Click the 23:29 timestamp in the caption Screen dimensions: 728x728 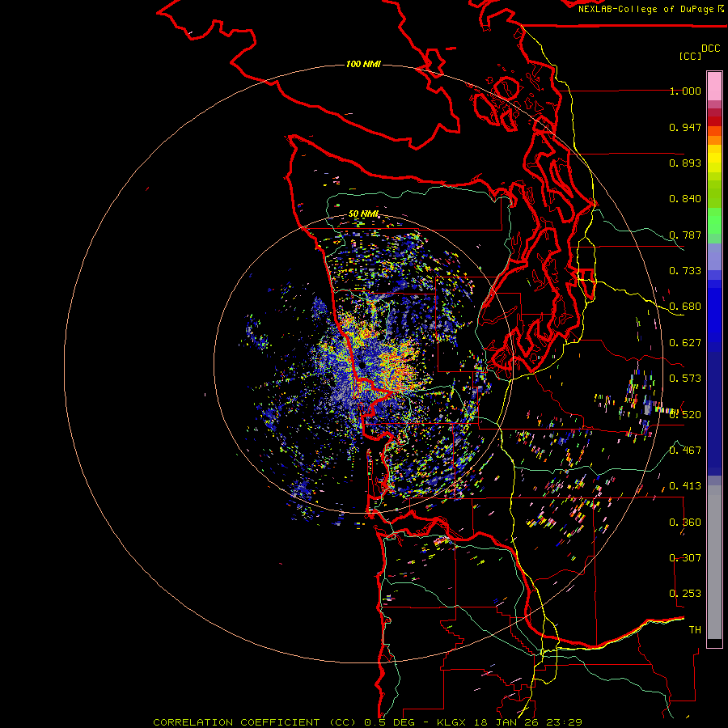[x=564, y=722]
